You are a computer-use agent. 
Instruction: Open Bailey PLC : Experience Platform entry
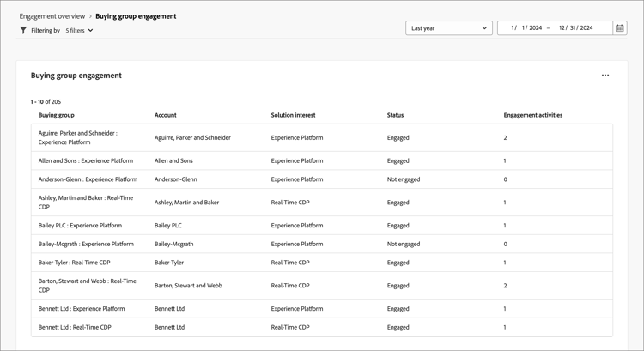pyautogui.click(x=80, y=226)
